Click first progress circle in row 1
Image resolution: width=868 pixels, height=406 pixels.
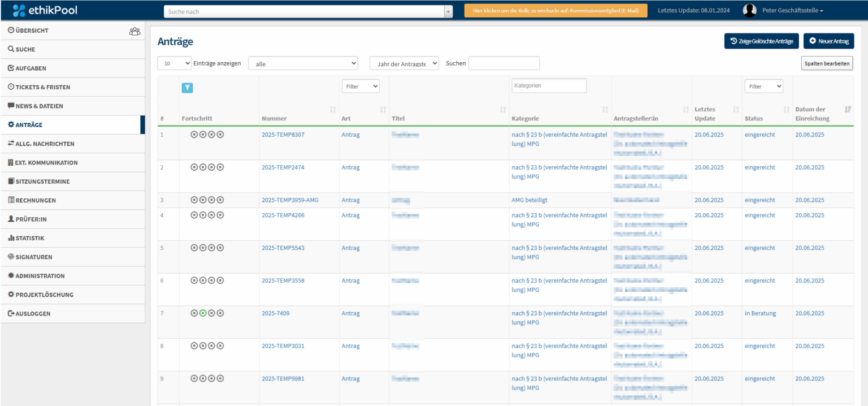(194, 135)
